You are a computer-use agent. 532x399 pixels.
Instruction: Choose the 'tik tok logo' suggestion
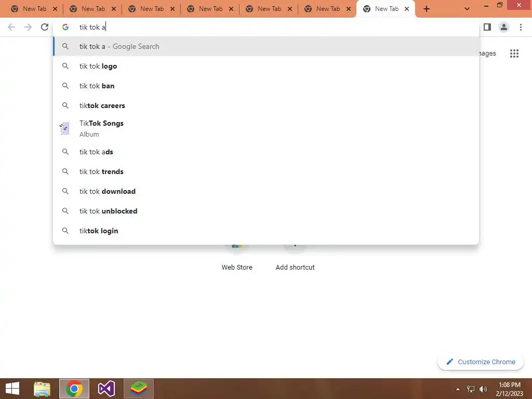[x=266, y=66]
